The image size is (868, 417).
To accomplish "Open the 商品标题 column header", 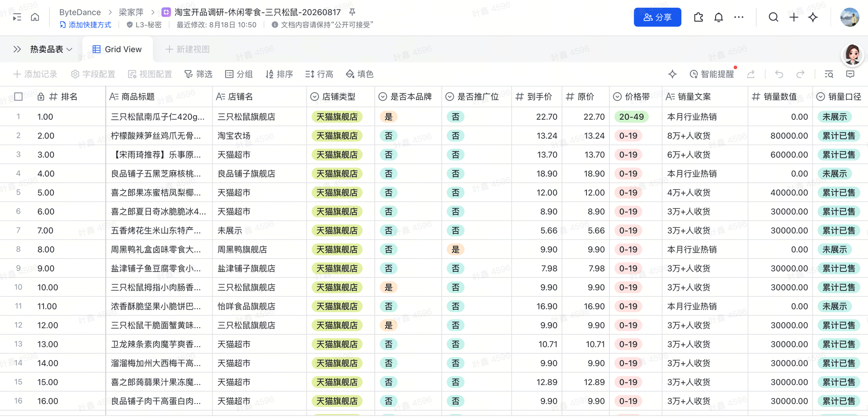I will [159, 97].
